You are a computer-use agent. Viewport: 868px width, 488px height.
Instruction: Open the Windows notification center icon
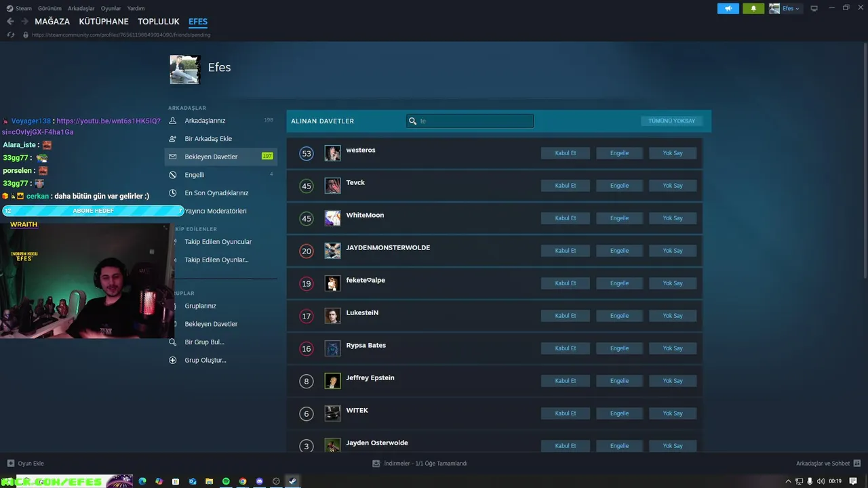click(853, 481)
